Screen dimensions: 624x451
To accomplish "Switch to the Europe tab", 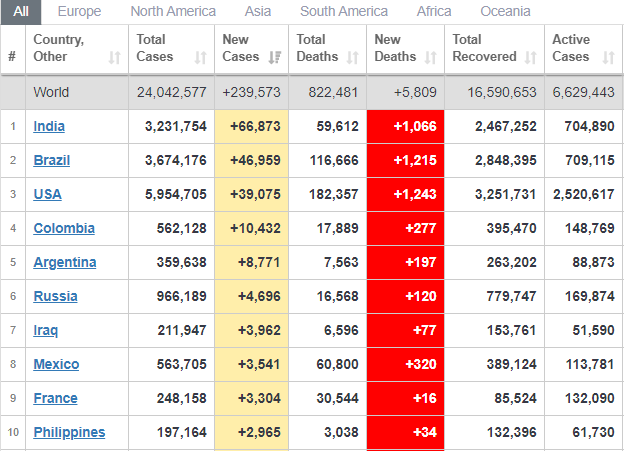I will [79, 12].
